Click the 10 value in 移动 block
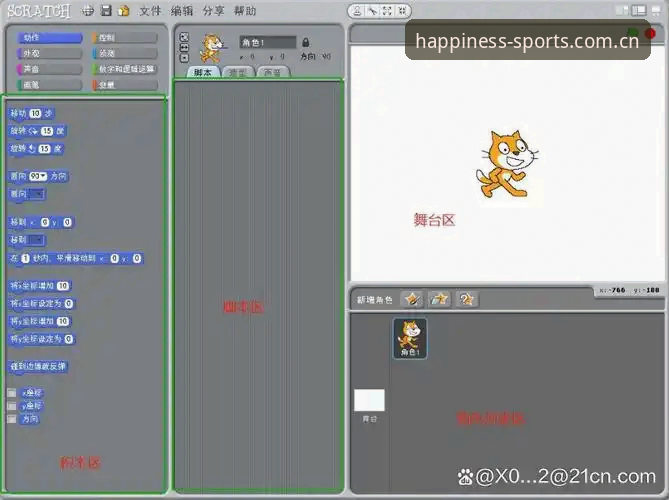The height and width of the screenshot is (500, 669). coord(35,113)
